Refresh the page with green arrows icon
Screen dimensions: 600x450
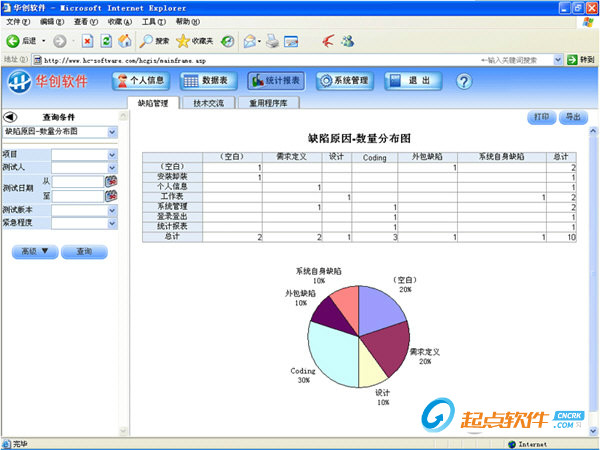106,41
